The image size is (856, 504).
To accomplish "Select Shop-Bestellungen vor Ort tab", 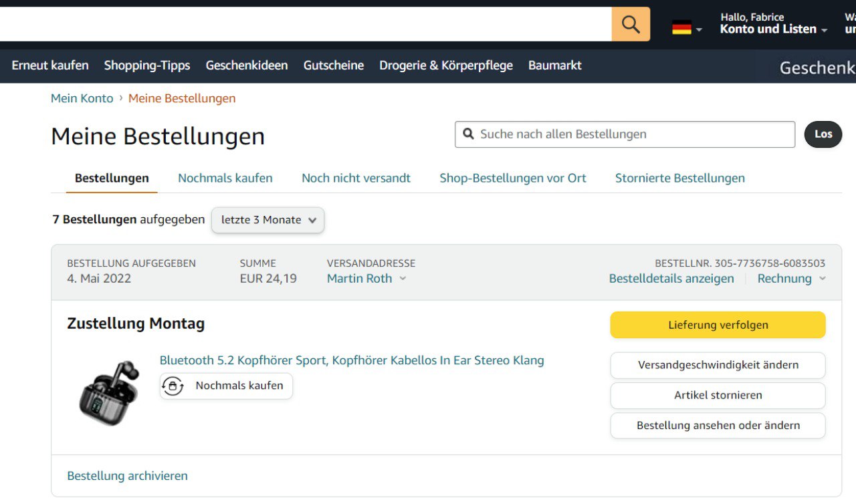I will (512, 178).
